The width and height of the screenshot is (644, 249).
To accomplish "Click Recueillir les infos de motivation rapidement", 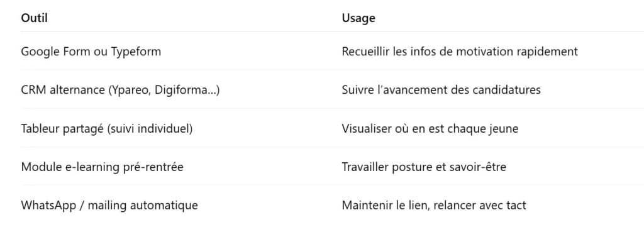I will pyautogui.click(x=460, y=52).
